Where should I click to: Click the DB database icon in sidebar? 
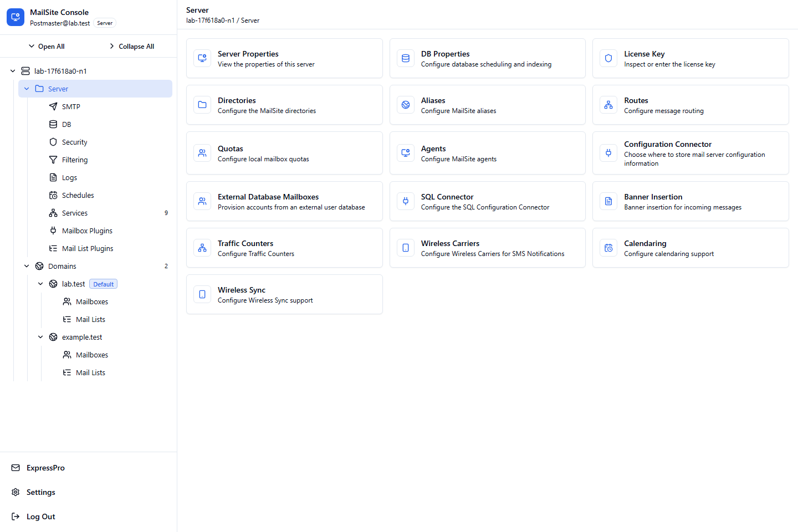point(53,124)
